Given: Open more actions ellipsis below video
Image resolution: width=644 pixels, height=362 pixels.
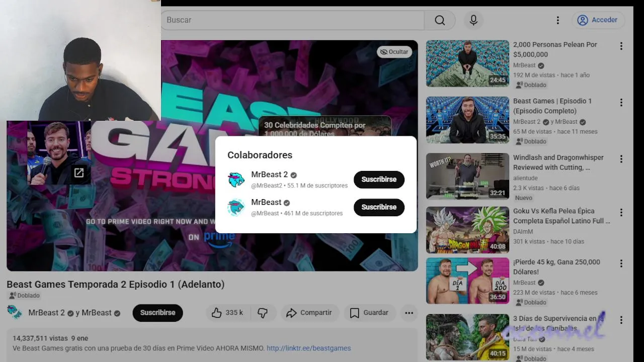Looking at the screenshot, I should pyautogui.click(x=409, y=313).
